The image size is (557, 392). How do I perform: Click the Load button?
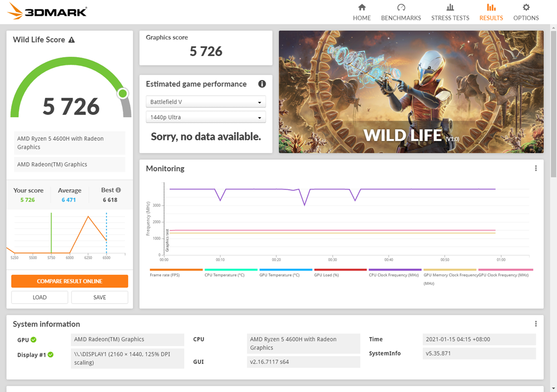tap(39, 297)
